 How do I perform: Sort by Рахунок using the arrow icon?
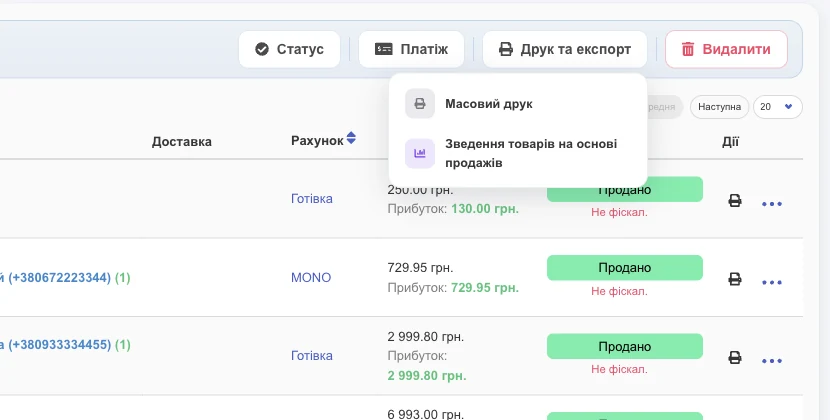tap(351, 138)
